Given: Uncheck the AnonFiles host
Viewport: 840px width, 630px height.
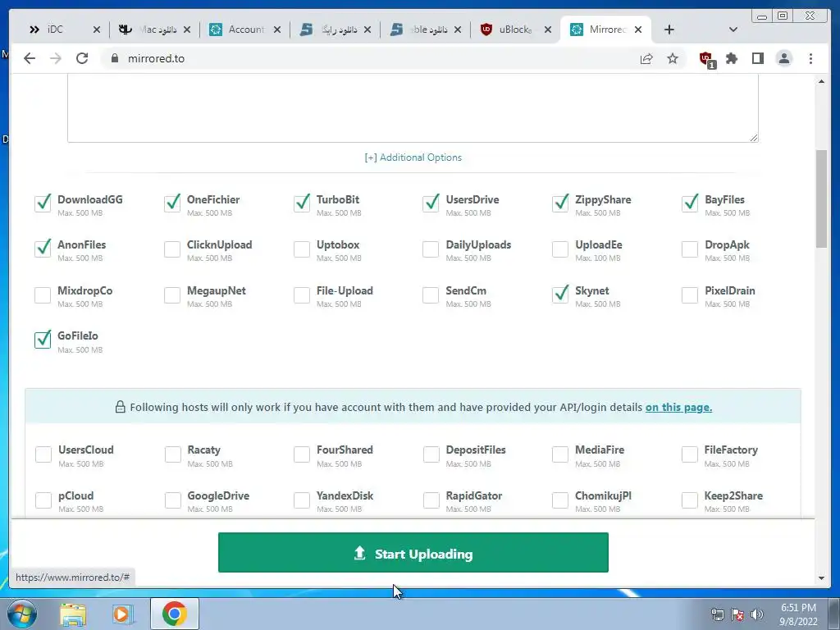Looking at the screenshot, I should pos(43,249).
